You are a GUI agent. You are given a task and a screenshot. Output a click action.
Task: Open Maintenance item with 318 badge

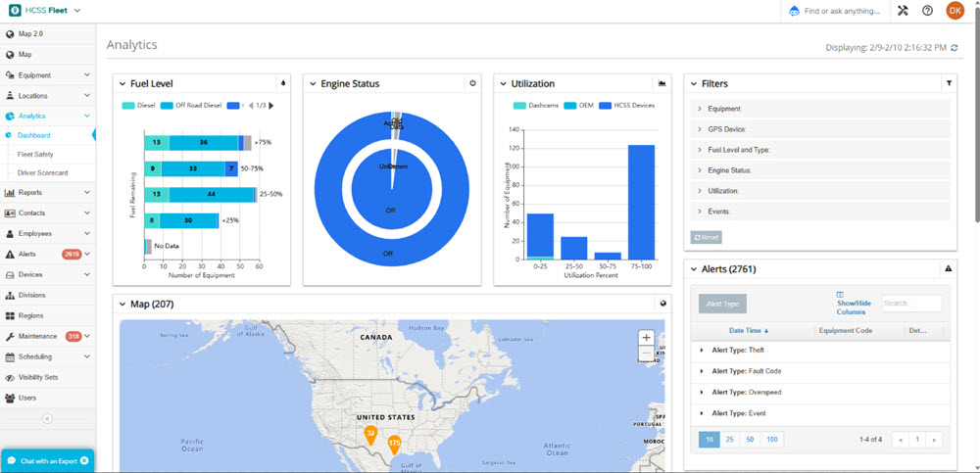tap(48, 336)
